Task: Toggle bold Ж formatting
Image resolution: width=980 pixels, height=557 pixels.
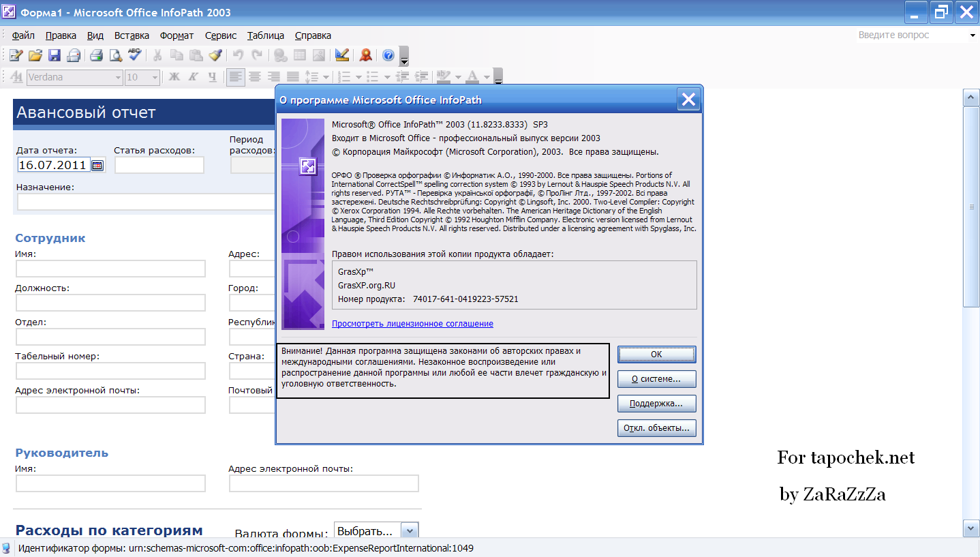Action: coord(174,77)
